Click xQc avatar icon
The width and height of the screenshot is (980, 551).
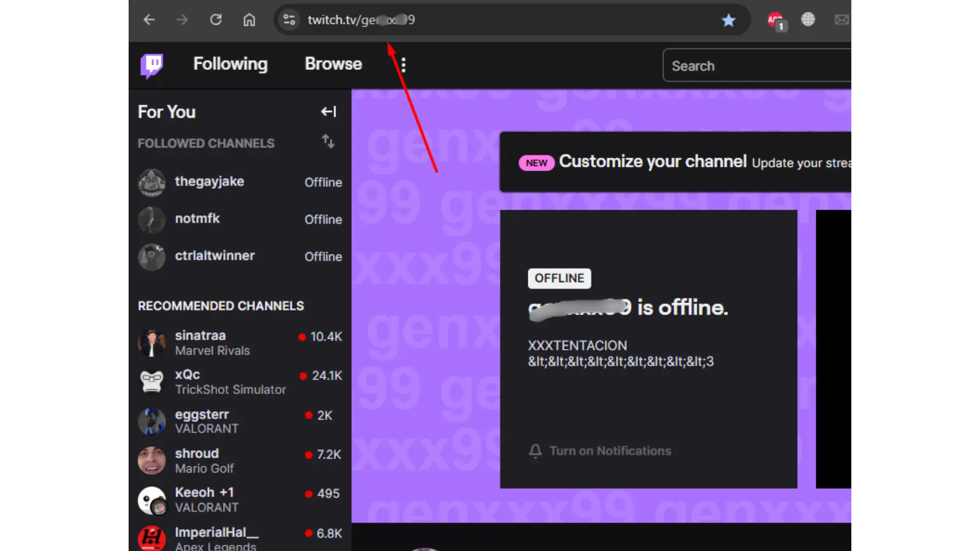(x=152, y=382)
